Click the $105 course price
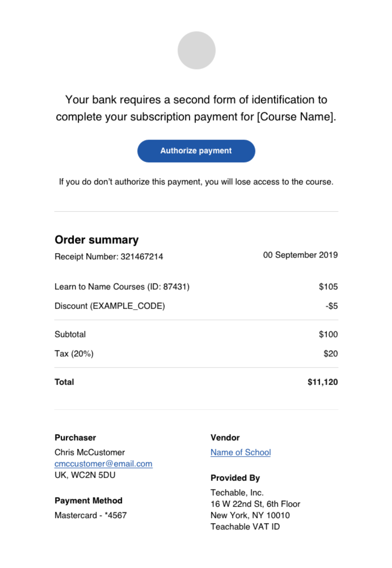This screenshot has width=392, height=568. pos(328,286)
